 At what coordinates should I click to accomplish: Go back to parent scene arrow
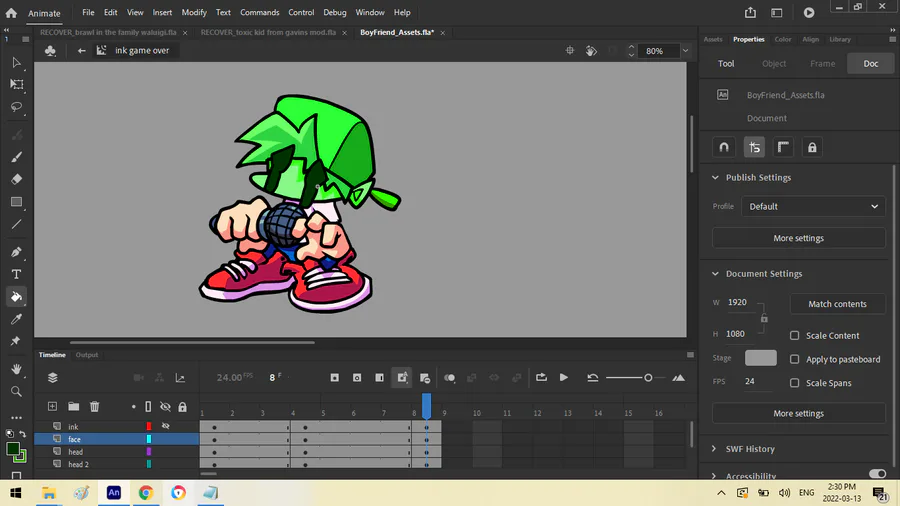[x=82, y=50]
